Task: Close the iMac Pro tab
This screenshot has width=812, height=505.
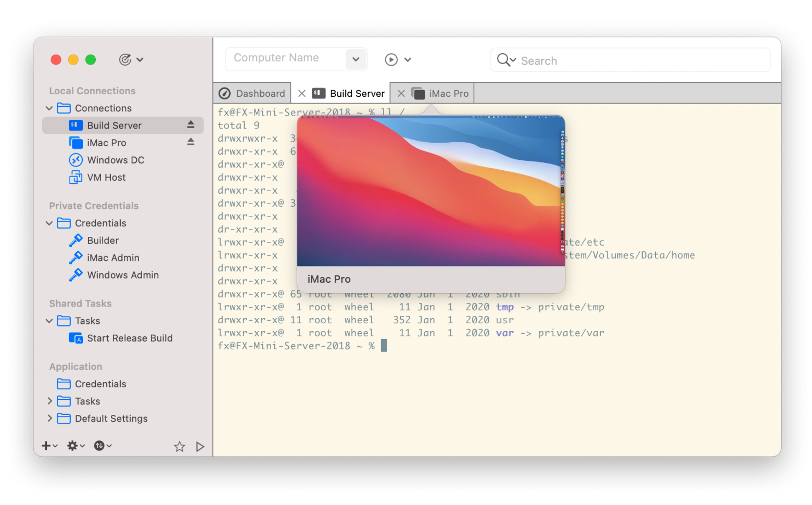Action: [x=401, y=93]
